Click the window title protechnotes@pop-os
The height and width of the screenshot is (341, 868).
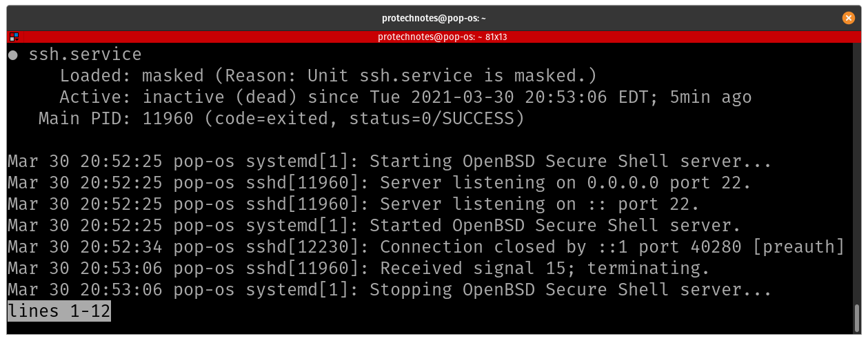pyautogui.click(x=434, y=18)
